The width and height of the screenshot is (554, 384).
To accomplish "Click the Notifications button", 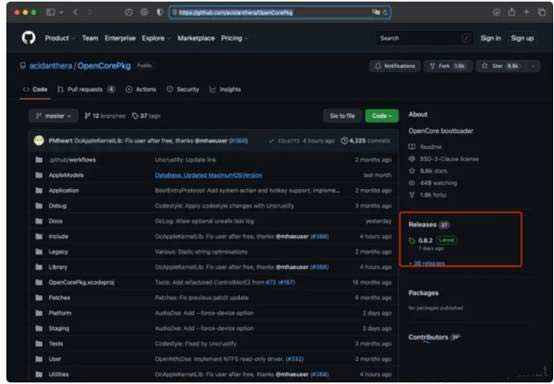I will [395, 66].
